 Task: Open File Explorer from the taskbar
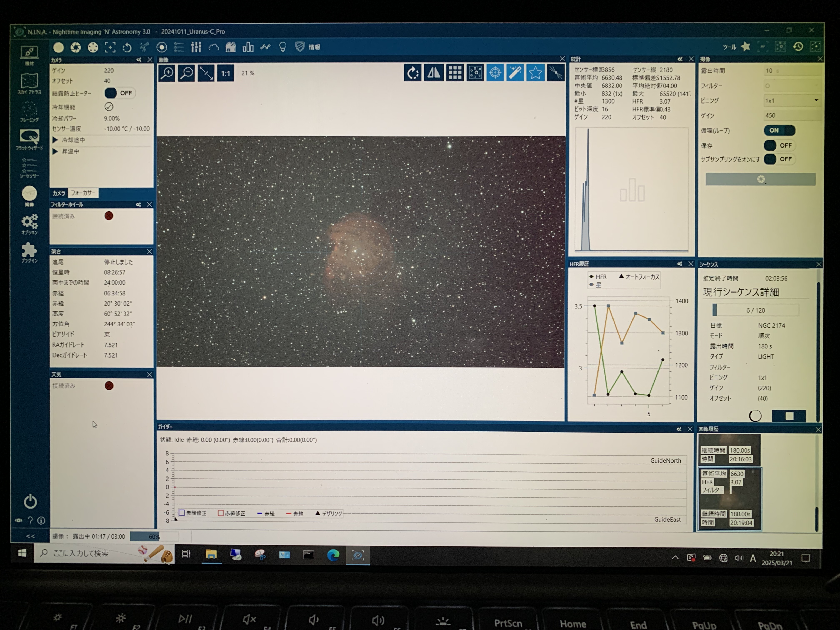click(211, 555)
